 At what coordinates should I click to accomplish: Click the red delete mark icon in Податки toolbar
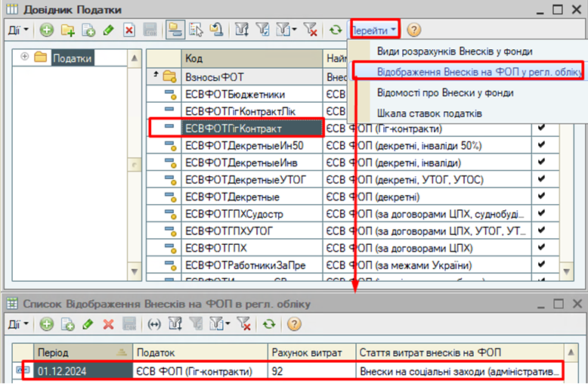[x=129, y=31]
